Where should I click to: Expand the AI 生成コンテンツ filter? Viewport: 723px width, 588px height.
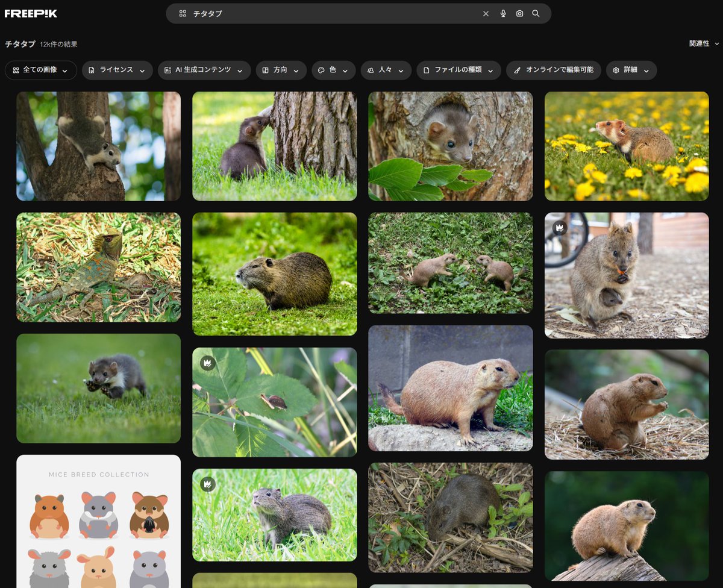click(x=204, y=70)
